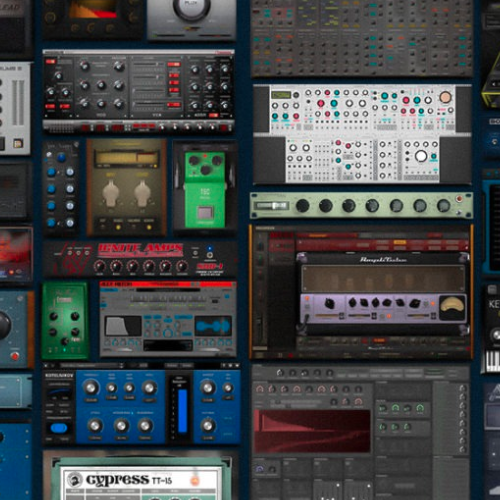Click the blue waveform display in the grey synth
Screen dimensions: 500x500
[213, 326]
